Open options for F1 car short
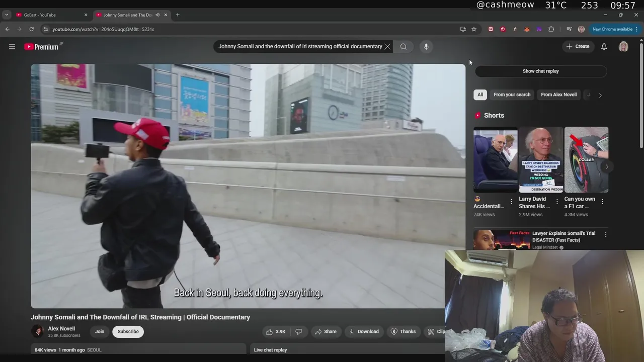 [x=602, y=202]
